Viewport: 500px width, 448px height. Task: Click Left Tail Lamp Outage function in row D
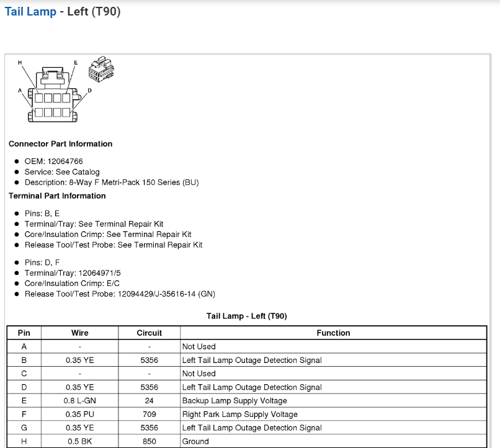click(333, 387)
